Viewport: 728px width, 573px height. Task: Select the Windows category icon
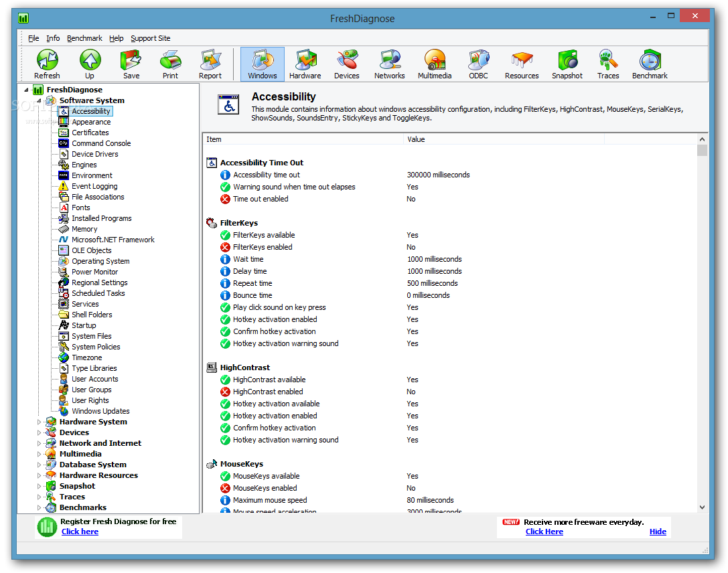pos(263,64)
